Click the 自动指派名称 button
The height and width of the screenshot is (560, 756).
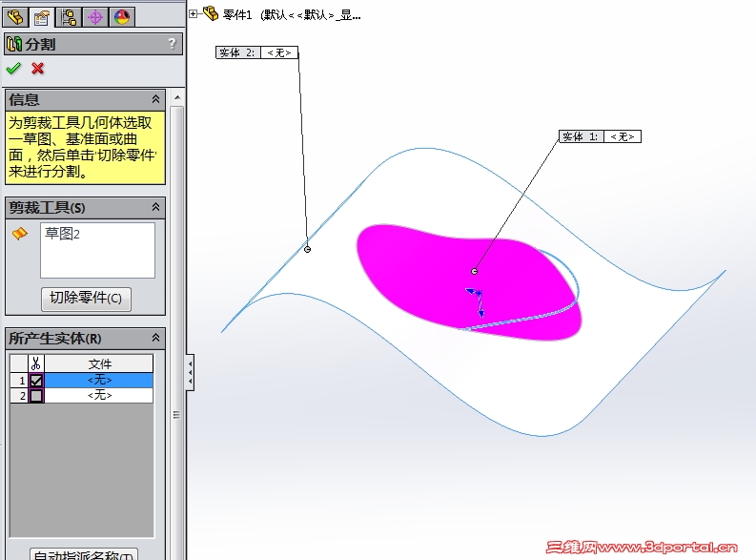(x=84, y=554)
